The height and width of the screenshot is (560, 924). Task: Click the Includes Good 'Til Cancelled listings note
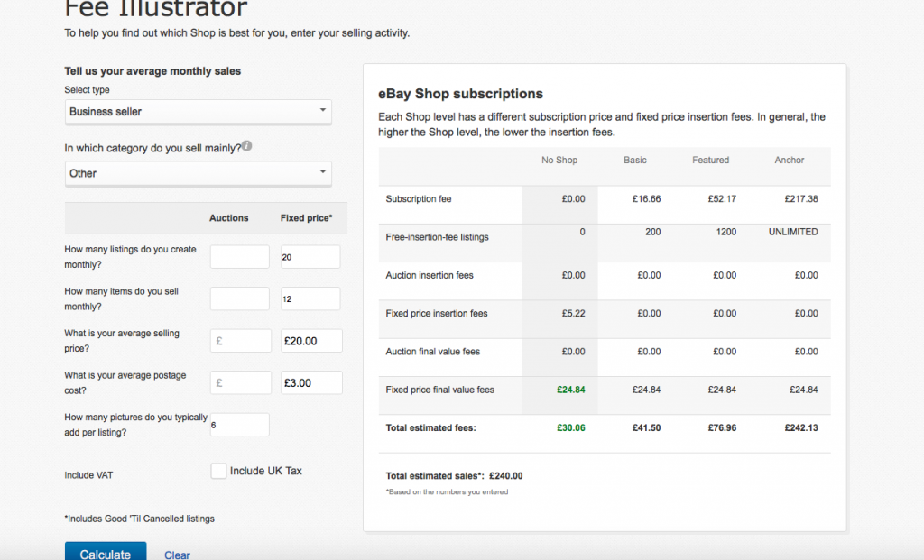pos(139,519)
